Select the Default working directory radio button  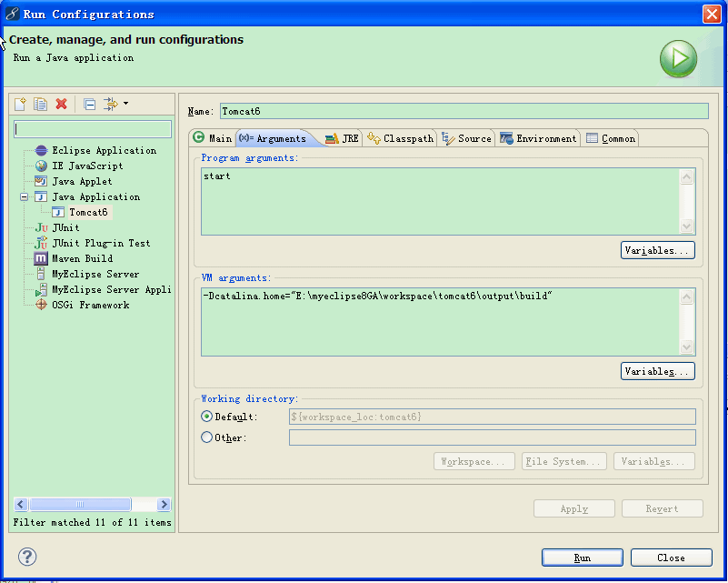pos(206,417)
